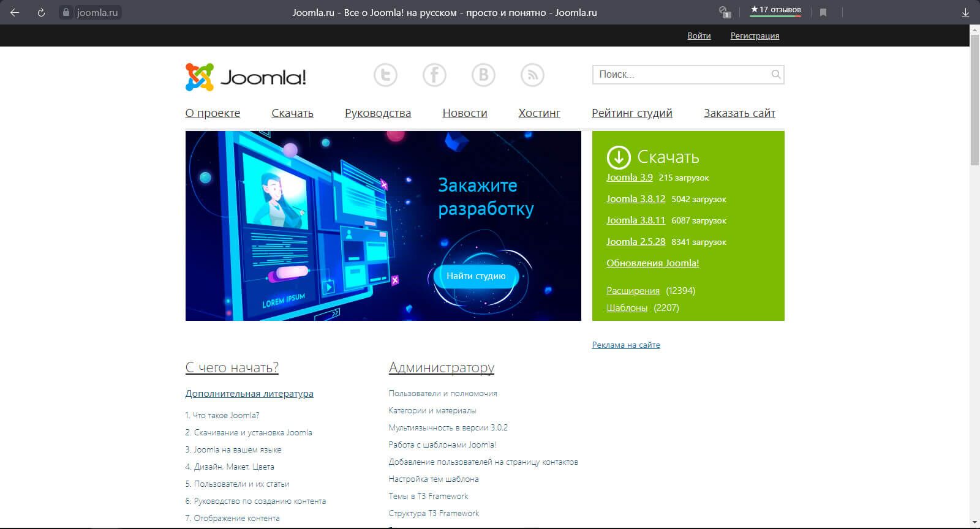
Task: Click the page vertical scrollbar thumb
Action: (x=974, y=100)
